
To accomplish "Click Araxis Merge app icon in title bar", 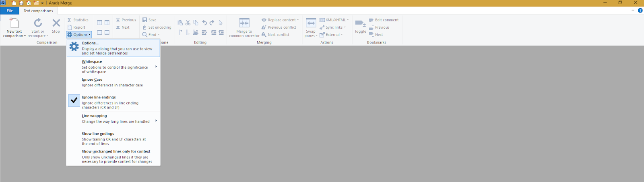I will coord(3,3).
